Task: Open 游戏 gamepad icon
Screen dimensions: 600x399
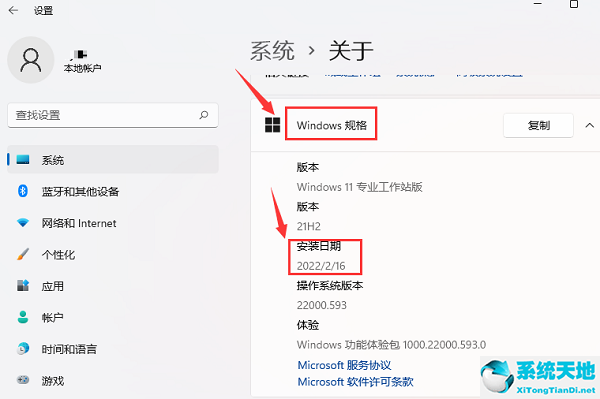Action: 23,380
